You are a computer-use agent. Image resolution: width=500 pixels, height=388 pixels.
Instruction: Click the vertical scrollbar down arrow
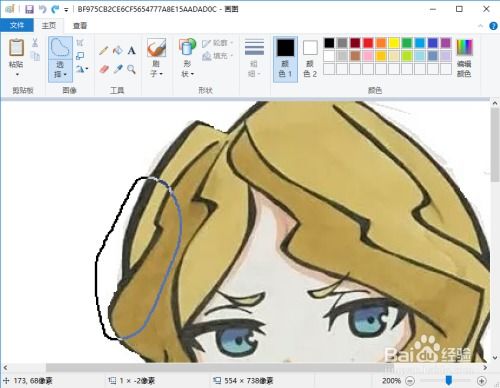(495, 358)
